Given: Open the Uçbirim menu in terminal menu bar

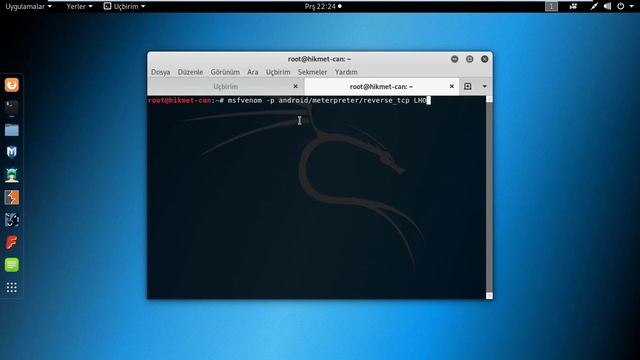Looking at the screenshot, I should pyautogui.click(x=278, y=72).
